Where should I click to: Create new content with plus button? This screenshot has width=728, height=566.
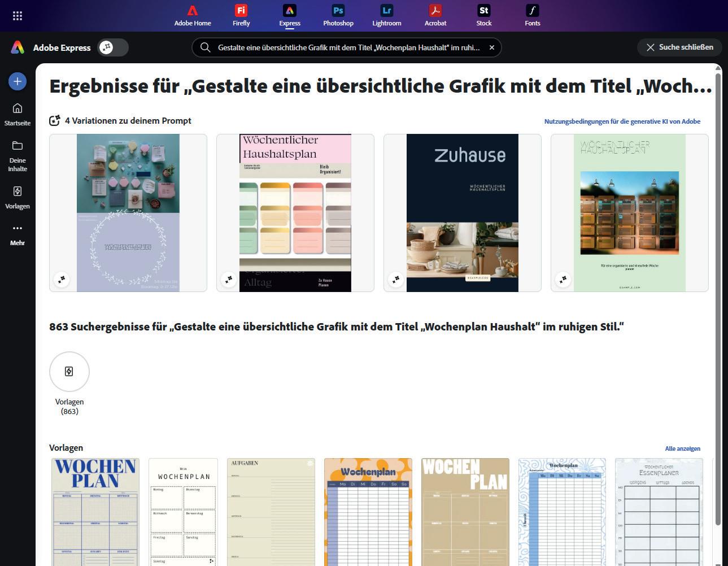pos(18,81)
